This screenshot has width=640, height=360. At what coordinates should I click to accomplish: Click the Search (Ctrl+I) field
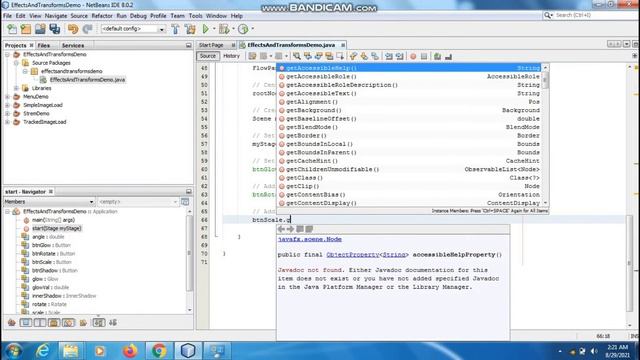click(595, 15)
